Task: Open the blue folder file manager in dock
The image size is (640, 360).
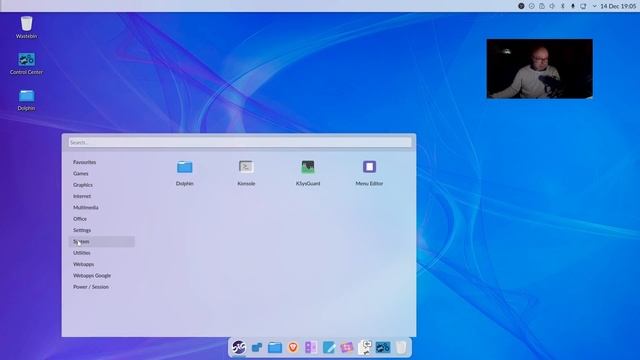Action: [x=275, y=347]
